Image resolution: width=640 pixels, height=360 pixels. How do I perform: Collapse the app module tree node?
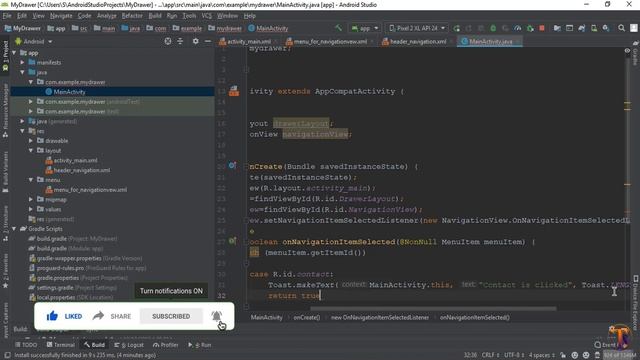click(15, 53)
